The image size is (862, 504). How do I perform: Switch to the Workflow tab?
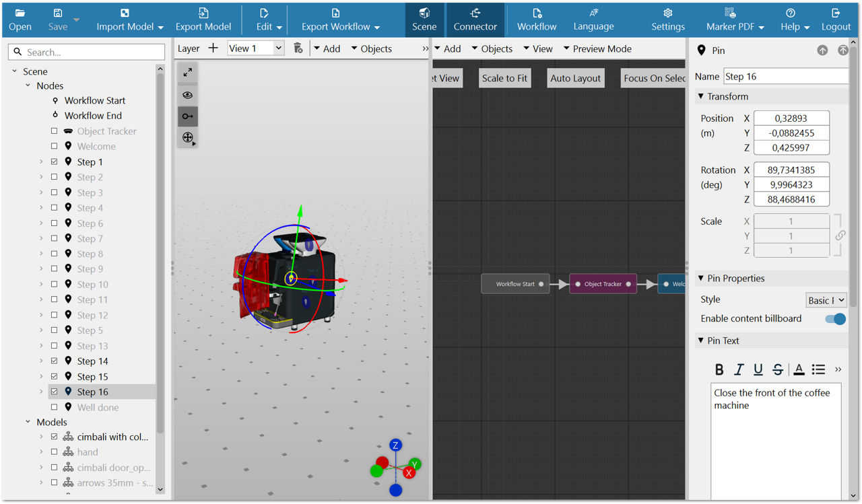pyautogui.click(x=537, y=20)
